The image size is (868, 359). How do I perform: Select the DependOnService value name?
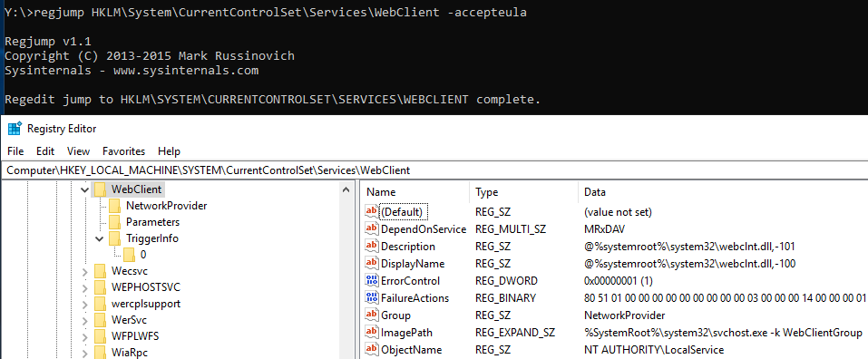click(424, 229)
